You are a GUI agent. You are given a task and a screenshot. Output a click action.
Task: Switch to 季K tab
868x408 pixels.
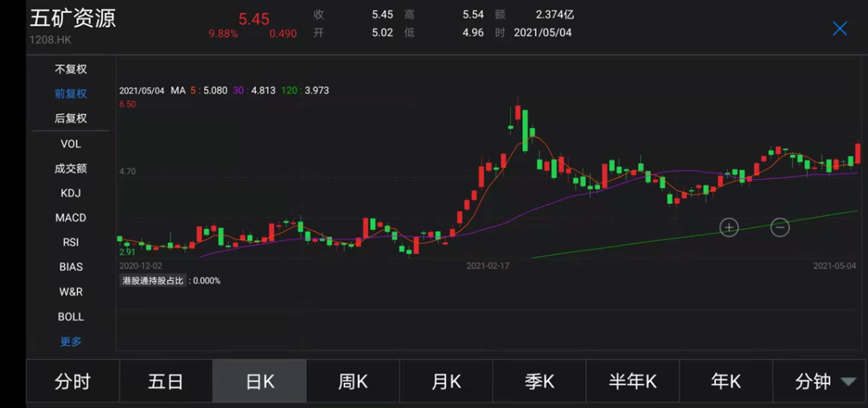tap(539, 381)
